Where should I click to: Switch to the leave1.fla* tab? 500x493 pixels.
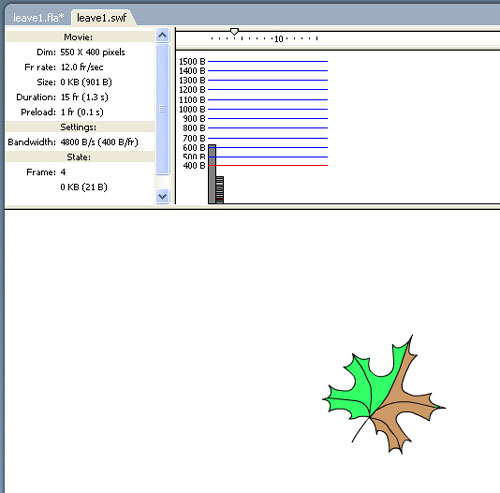pyautogui.click(x=38, y=18)
